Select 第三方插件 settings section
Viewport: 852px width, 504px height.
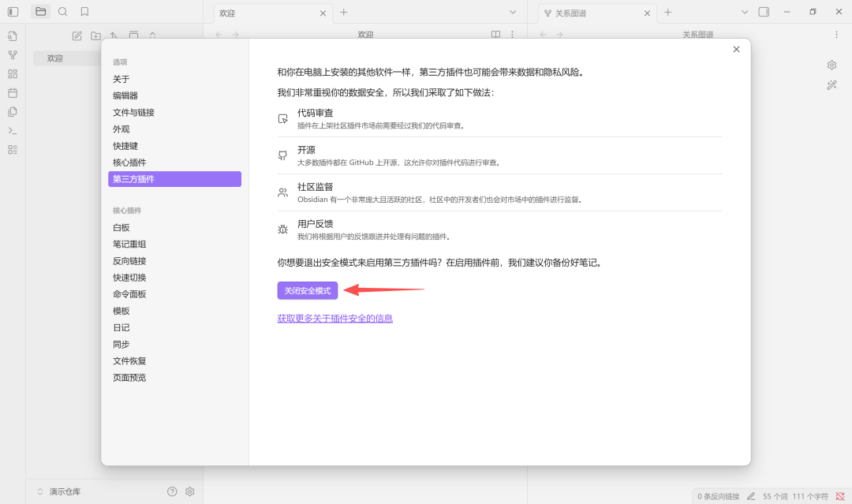click(x=174, y=179)
